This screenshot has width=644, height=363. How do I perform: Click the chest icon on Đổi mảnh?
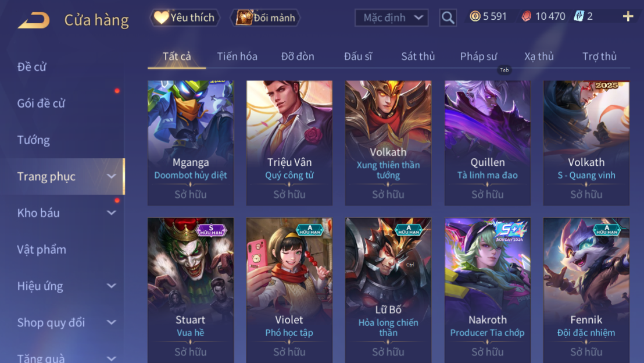point(244,17)
